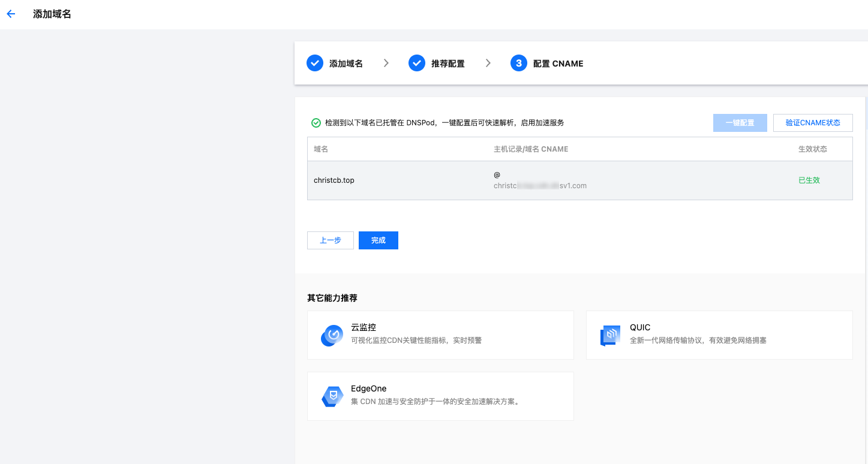Click the 添加域名 step checkmark icon
The image size is (868, 464).
coord(315,63)
